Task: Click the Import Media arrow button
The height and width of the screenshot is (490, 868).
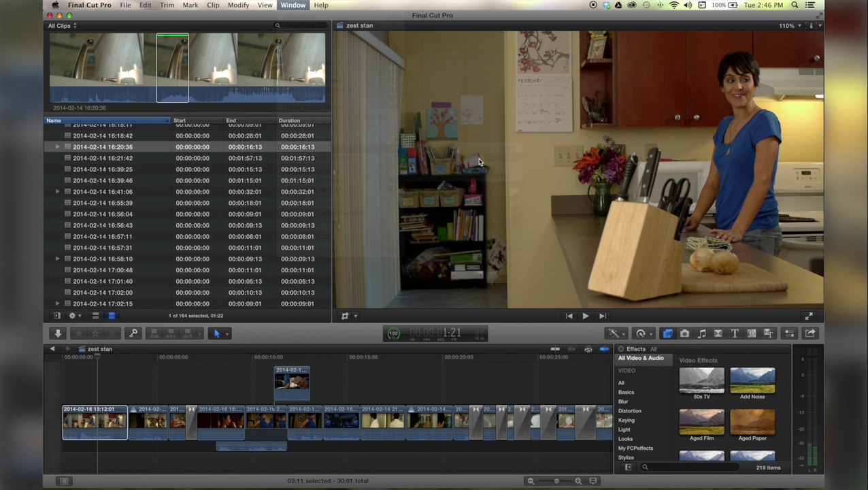Action: (x=58, y=333)
